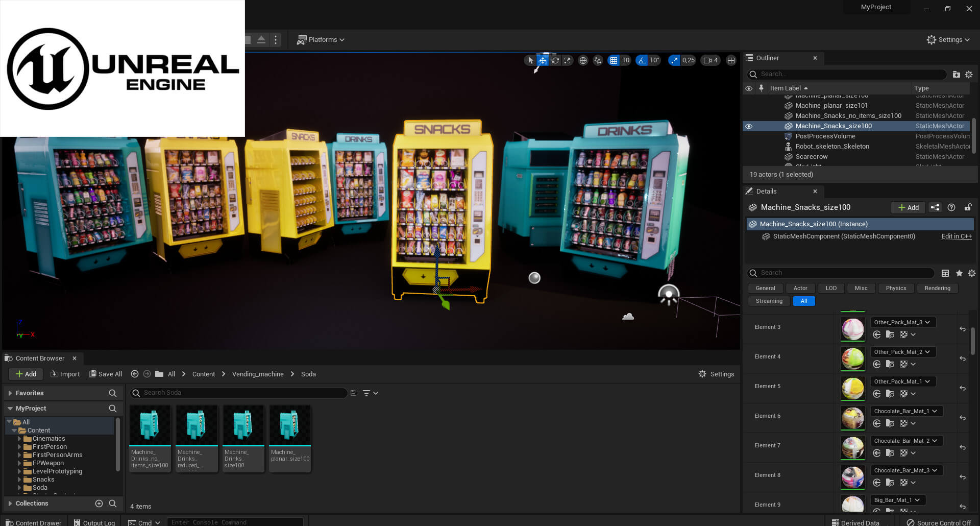
Task: Switch Details filter to Rendering
Action: coord(938,289)
